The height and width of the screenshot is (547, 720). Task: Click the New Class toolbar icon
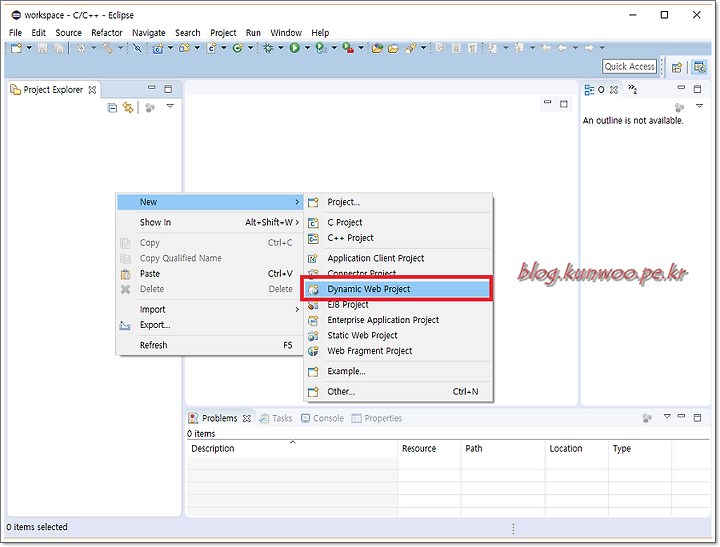(237, 48)
